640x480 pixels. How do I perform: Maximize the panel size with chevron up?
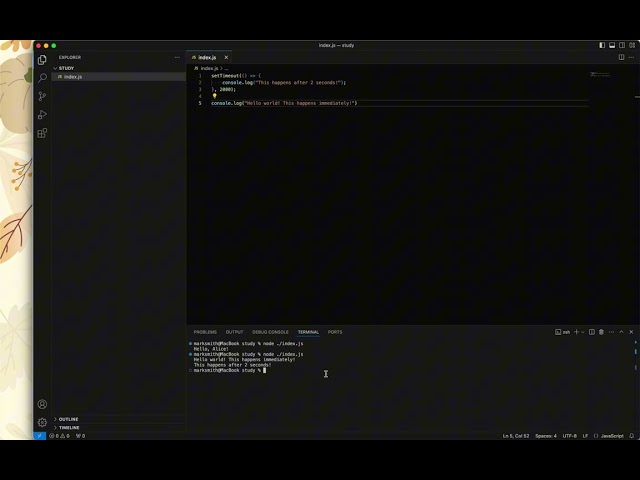621,332
